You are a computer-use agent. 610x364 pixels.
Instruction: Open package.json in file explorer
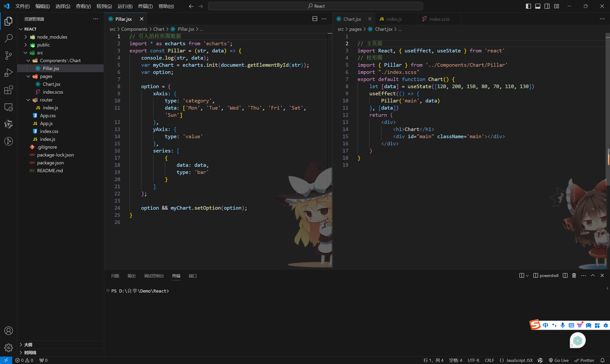coord(60,163)
